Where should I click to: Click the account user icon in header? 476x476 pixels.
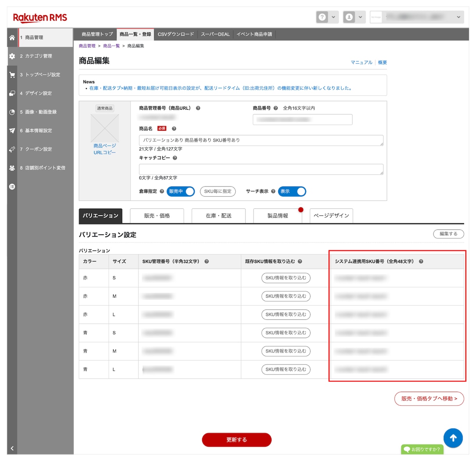[349, 17]
